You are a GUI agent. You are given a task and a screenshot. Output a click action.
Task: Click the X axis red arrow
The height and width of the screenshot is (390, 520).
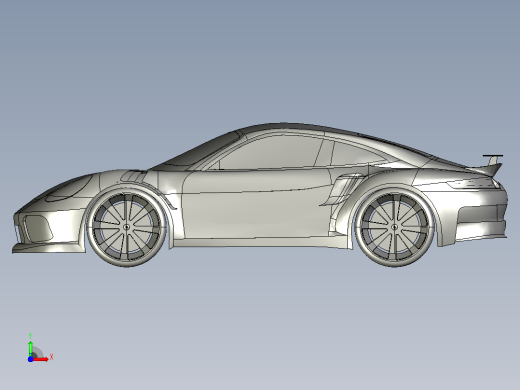pyautogui.click(x=41, y=359)
